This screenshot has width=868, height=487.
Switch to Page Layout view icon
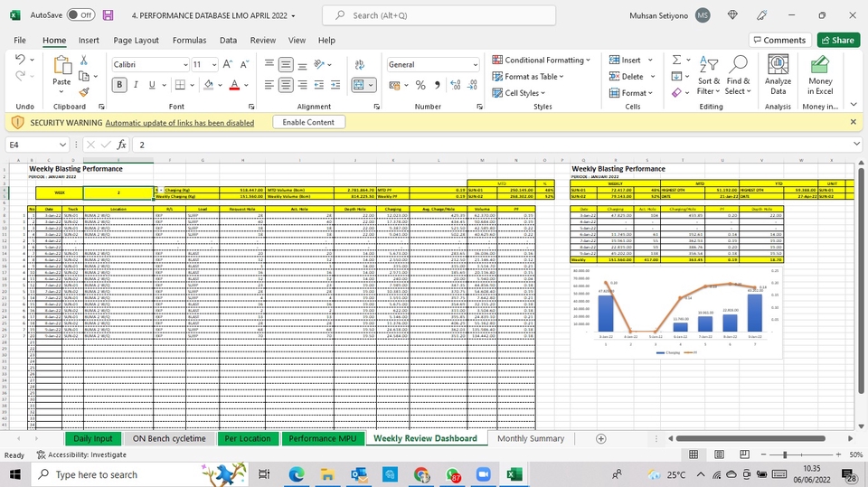[x=719, y=454]
